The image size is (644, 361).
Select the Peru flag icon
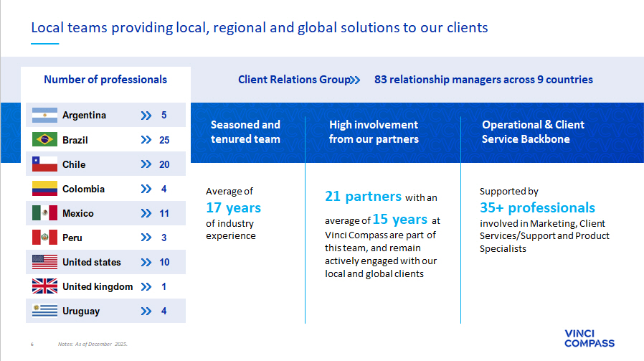[44, 238]
